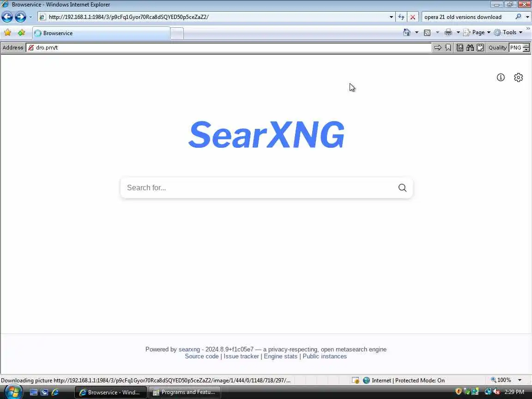Open the Tools menu
Viewport: 532px width, 399px height.
[x=508, y=33]
